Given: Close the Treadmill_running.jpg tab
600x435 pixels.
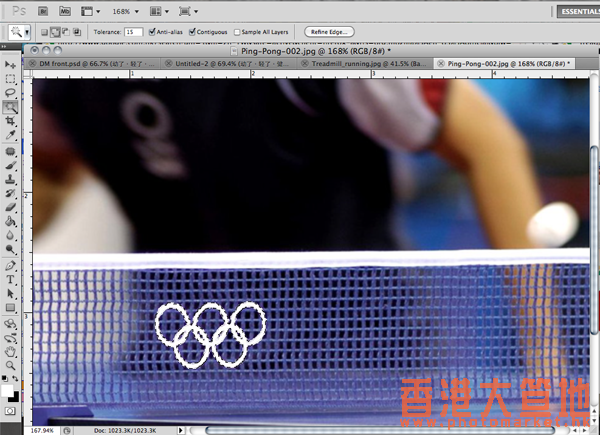Looking at the screenshot, I should 305,64.
